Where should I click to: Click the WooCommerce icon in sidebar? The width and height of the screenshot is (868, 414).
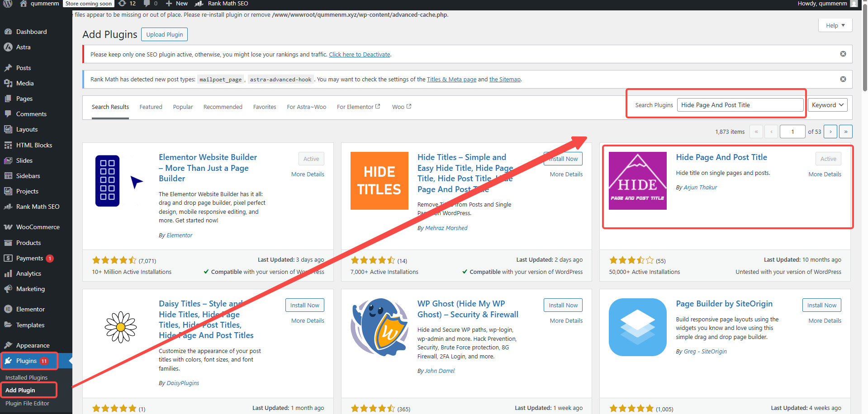[x=8, y=227]
